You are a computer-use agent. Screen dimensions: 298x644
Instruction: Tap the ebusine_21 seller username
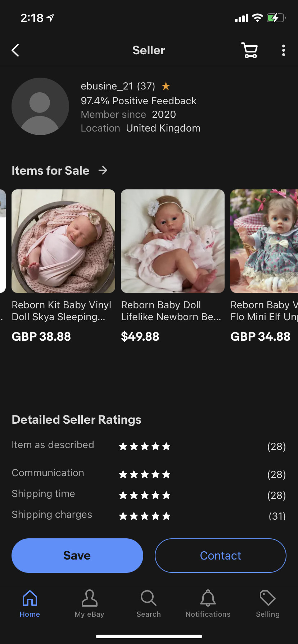point(107,86)
